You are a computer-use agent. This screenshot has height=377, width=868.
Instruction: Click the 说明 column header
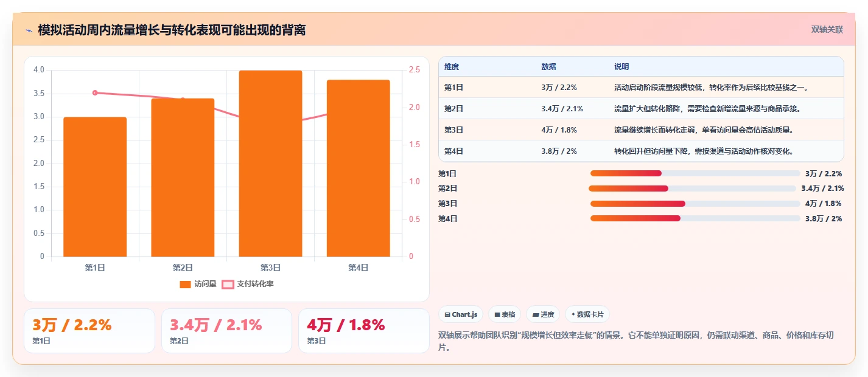pos(621,67)
